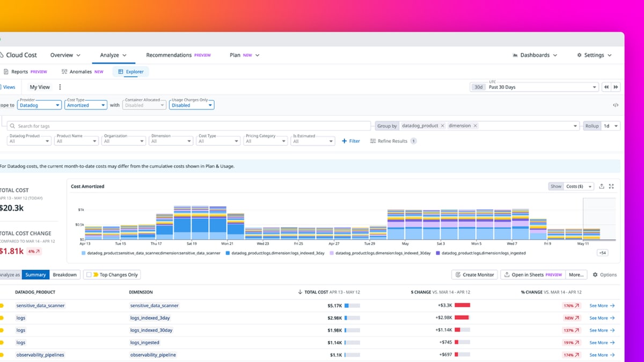Image resolution: width=644 pixels, height=362 pixels.
Task: Expand chart to fullscreen icon
Action: click(x=611, y=186)
